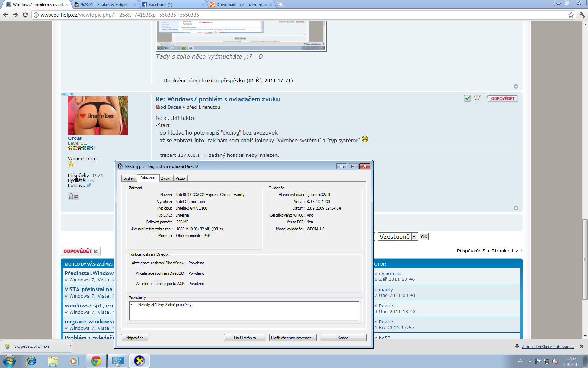The width and height of the screenshot is (588, 368).
Task: Open the windows7 sp1, err topic link
Action: [x=89, y=305]
